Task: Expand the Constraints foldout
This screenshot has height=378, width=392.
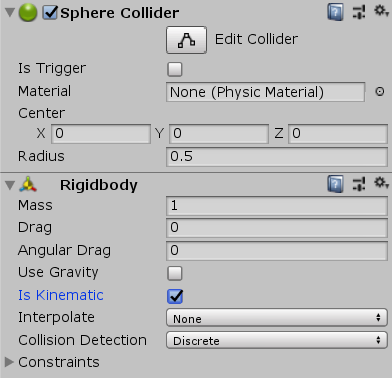Action: (9, 362)
